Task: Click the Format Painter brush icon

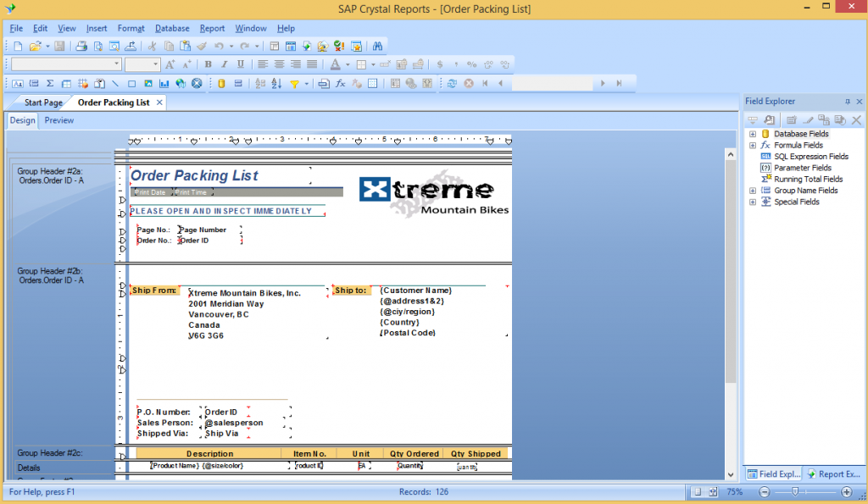Action: pos(202,47)
